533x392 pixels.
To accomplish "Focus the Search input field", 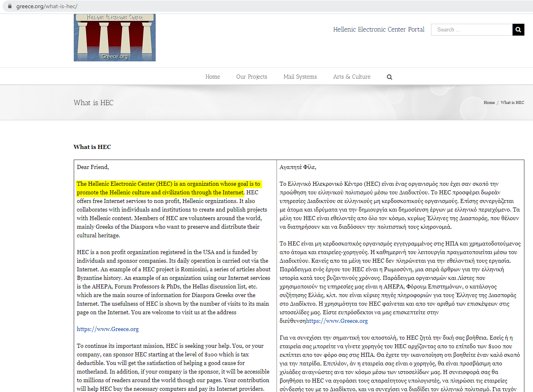I will click(472, 29).
